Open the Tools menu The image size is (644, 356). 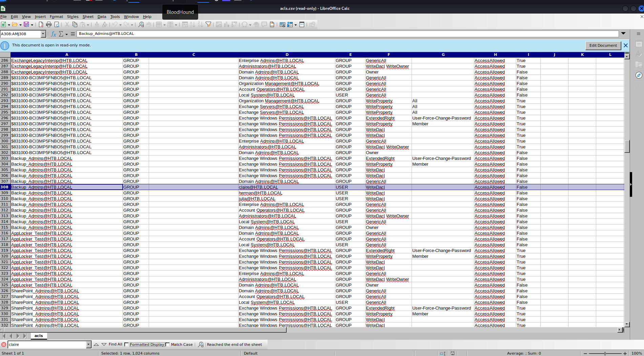point(115,17)
